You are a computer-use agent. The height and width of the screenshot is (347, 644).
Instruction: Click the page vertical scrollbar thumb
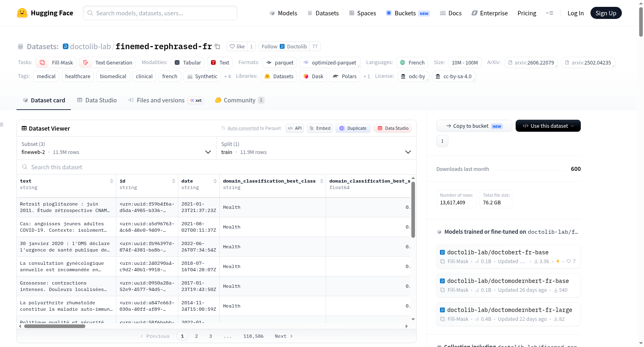coord(641,21)
